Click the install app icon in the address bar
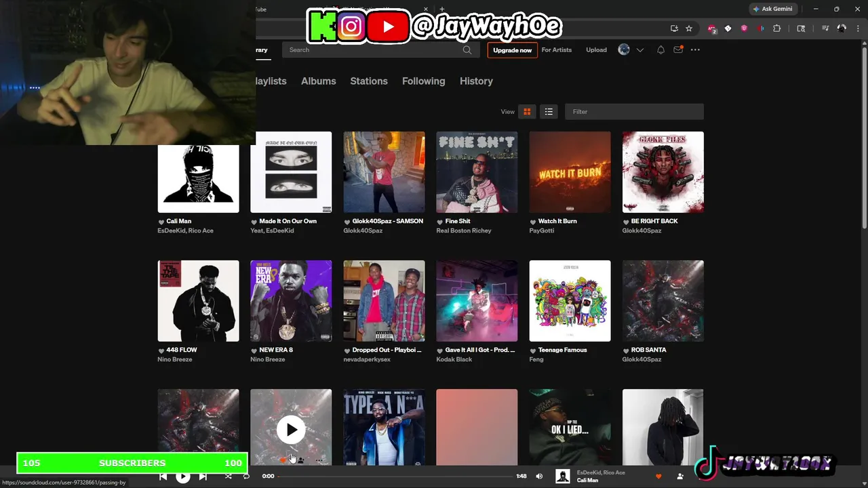This screenshot has width=868, height=488. (x=674, y=28)
